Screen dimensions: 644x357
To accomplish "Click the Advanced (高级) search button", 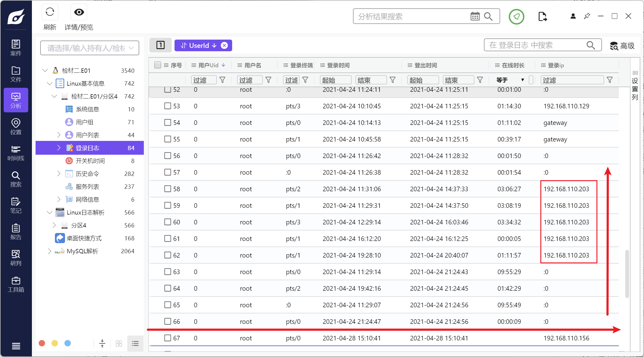I will (x=622, y=46).
